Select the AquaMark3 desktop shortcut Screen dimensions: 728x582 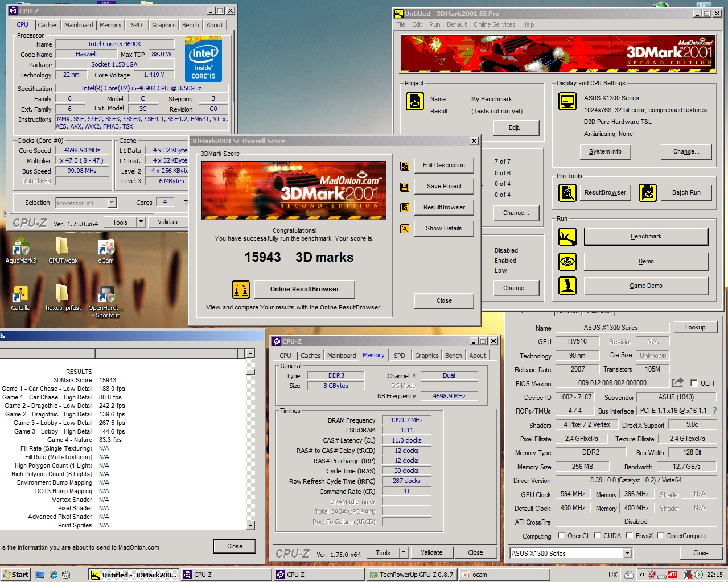[21, 251]
